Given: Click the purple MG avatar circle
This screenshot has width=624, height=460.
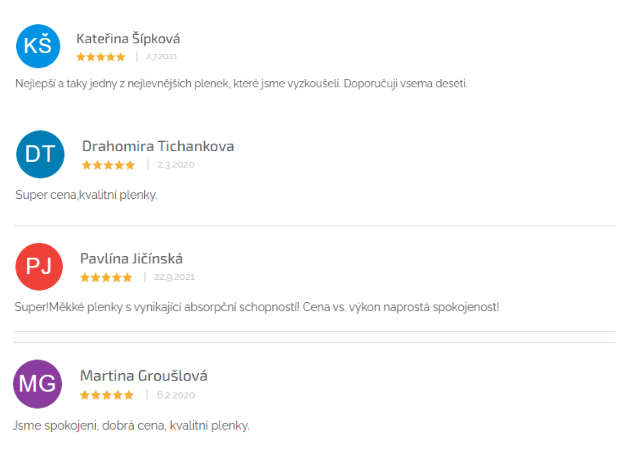Looking at the screenshot, I should [37, 384].
